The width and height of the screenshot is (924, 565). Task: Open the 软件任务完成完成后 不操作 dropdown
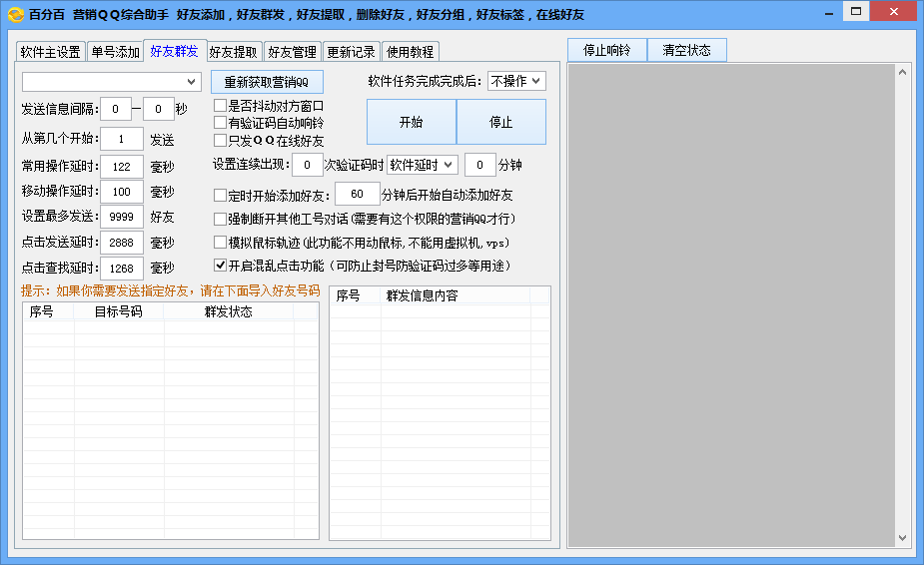516,81
